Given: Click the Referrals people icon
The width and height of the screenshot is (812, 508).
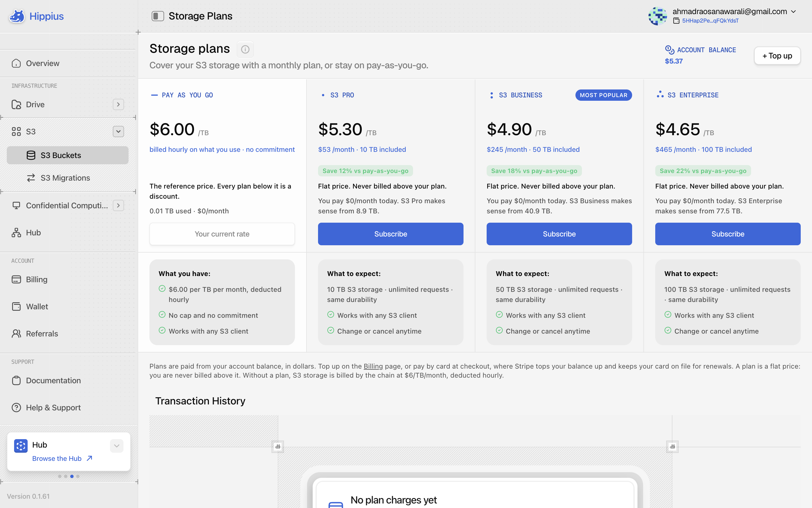Looking at the screenshot, I should (x=16, y=334).
